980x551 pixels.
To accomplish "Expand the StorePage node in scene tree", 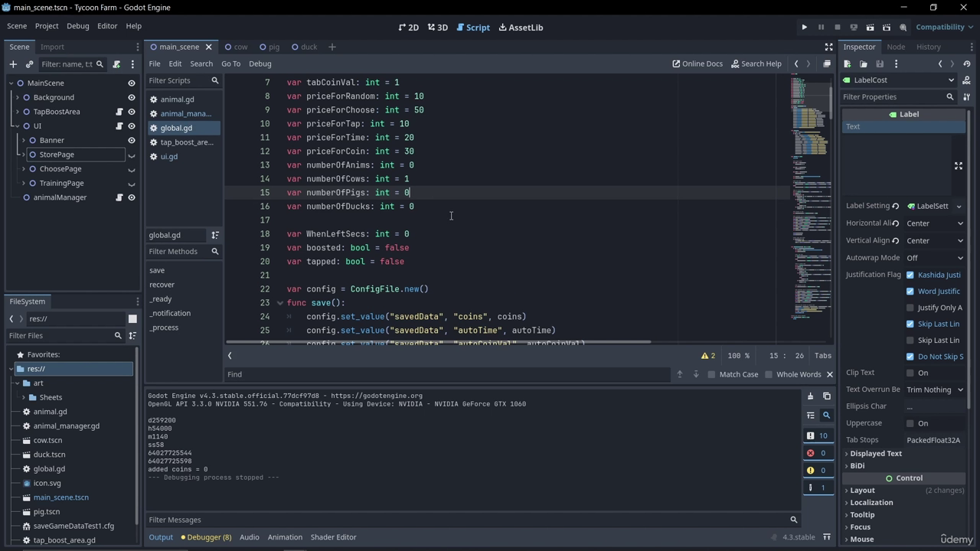I will (23, 155).
